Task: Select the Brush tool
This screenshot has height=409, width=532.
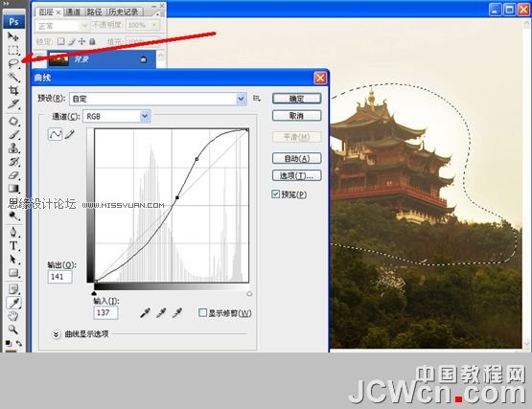Action: click(x=13, y=135)
